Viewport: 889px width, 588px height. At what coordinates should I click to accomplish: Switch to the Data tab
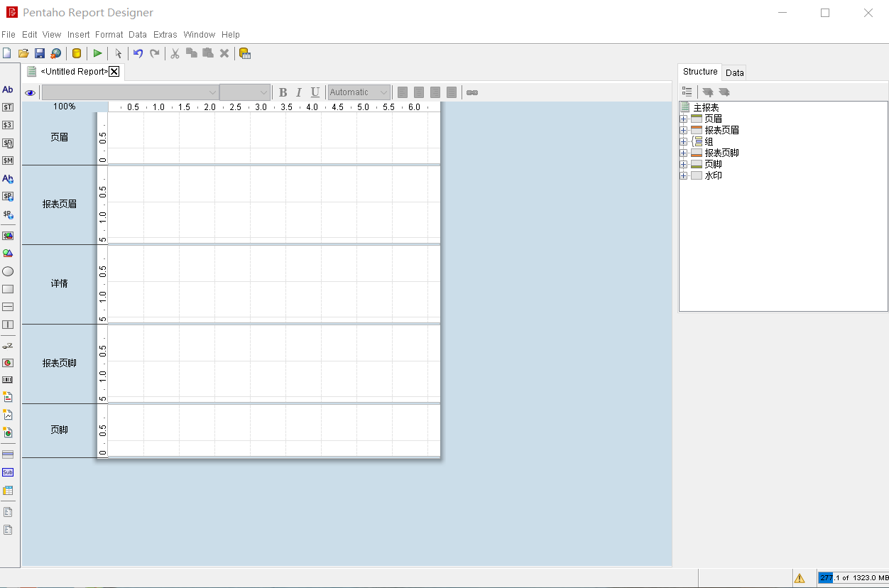tap(735, 72)
